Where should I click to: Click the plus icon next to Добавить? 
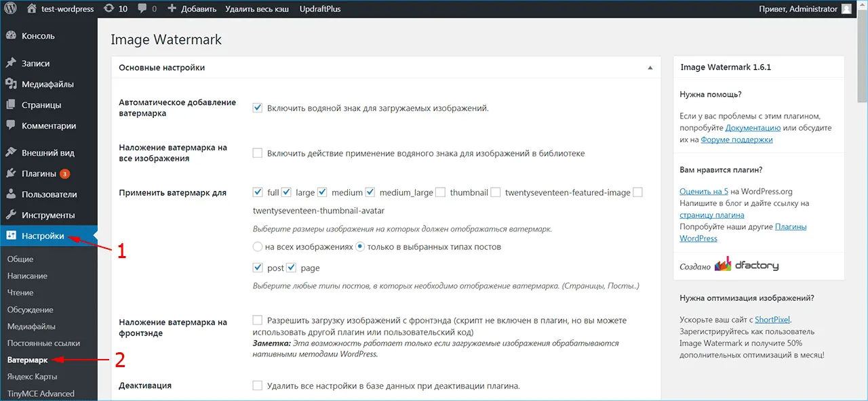(172, 9)
